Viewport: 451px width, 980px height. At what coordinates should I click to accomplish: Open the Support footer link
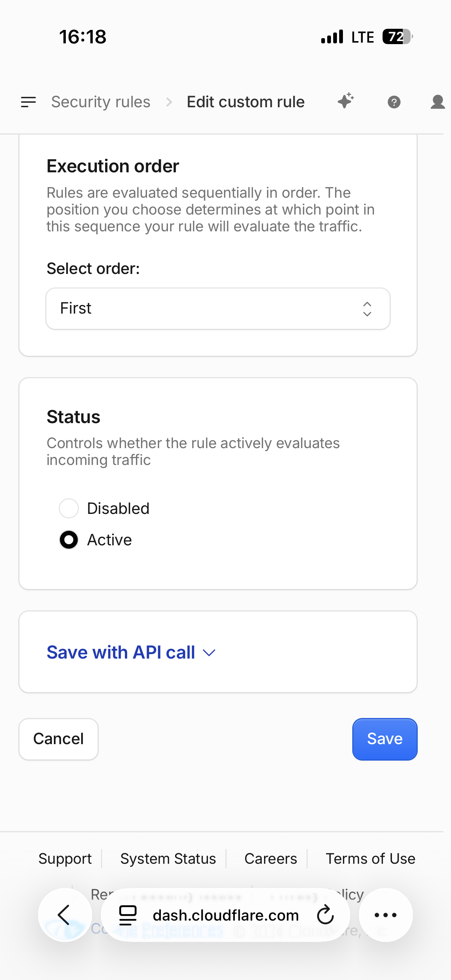coord(65,859)
